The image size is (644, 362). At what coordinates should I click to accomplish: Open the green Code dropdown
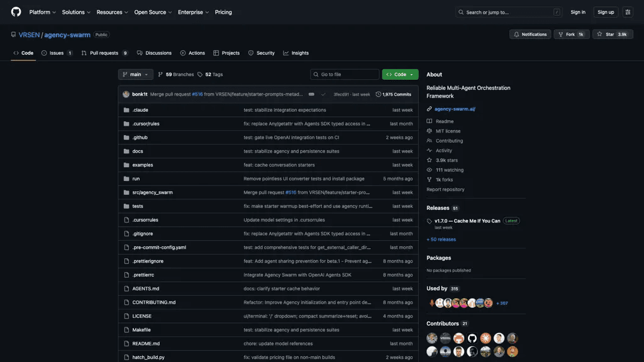pyautogui.click(x=400, y=75)
